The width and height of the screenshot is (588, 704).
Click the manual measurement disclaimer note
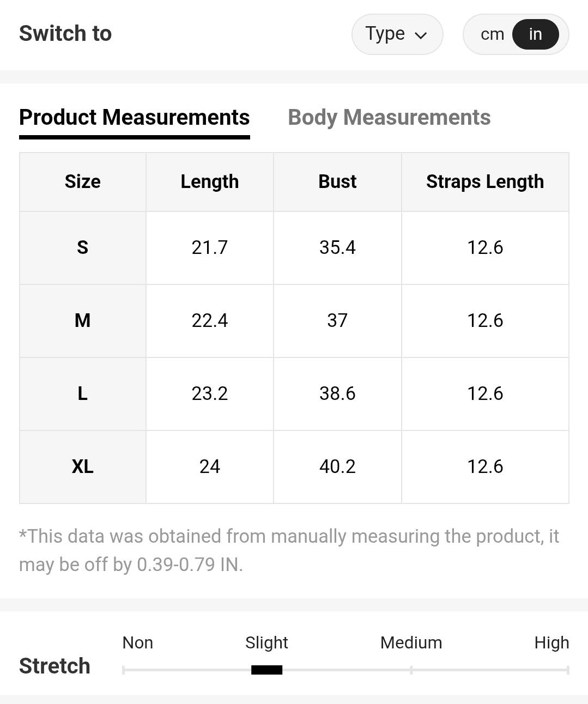coord(289,550)
